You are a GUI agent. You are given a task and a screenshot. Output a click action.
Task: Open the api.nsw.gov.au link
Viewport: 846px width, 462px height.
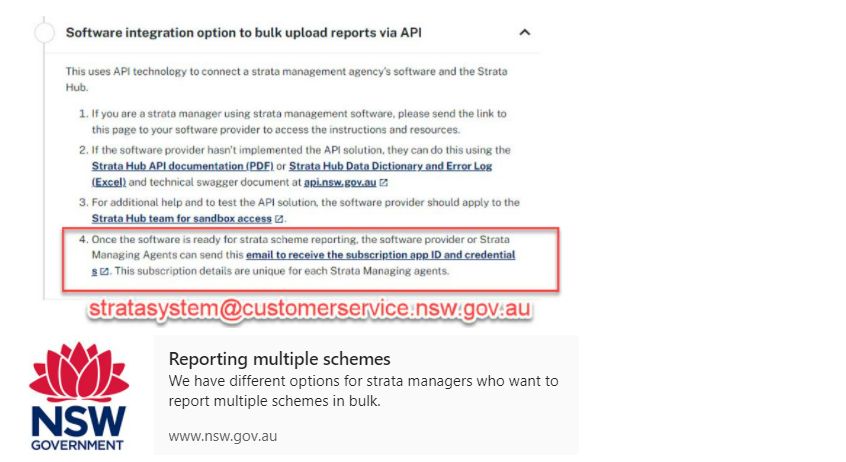tap(340, 182)
